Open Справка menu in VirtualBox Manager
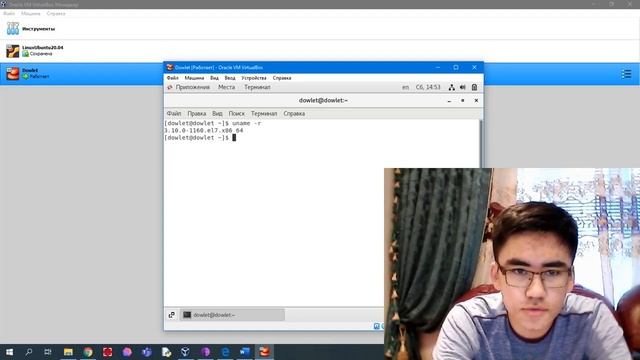 (56, 13)
